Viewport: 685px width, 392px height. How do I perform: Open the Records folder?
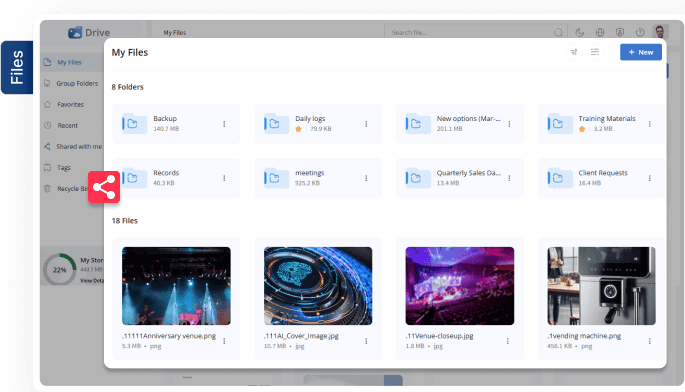pyautogui.click(x=176, y=178)
